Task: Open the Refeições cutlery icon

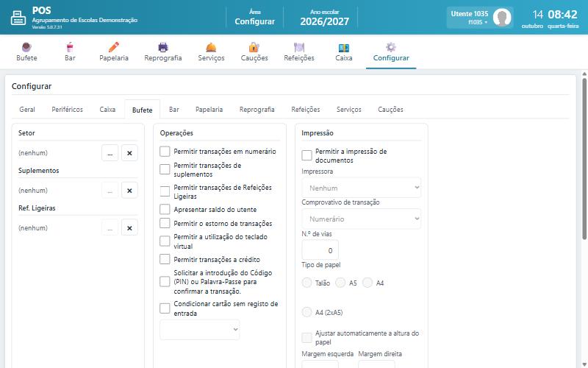Action: coord(299,47)
